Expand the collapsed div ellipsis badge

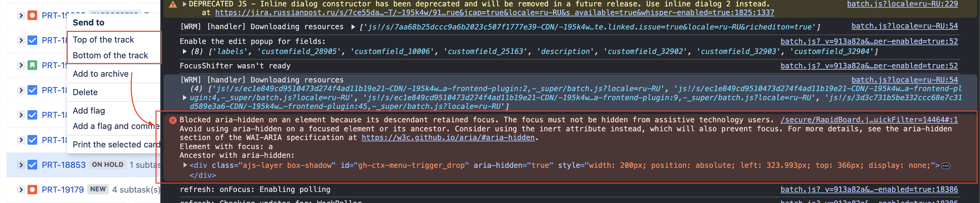coord(946,166)
